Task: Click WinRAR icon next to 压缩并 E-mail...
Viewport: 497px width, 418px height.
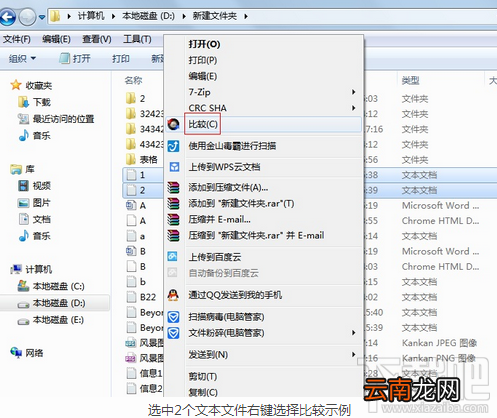Action: (173, 219)
